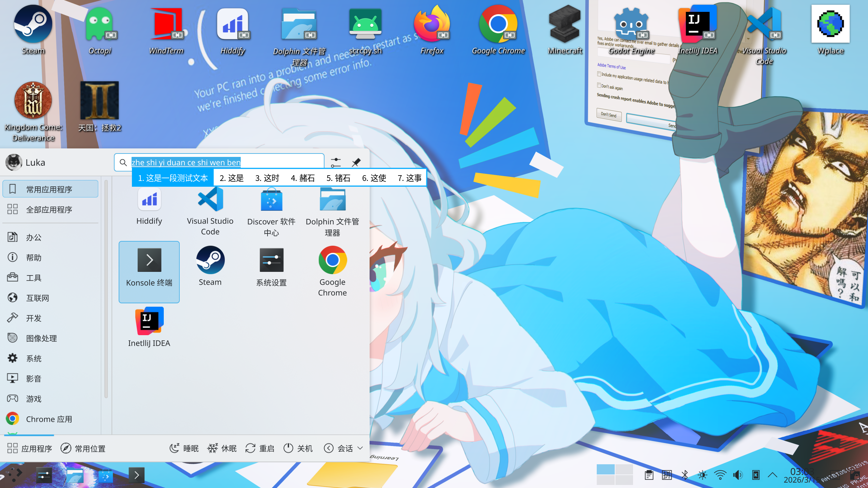This screenshot has width=868, height=488.
Task: Select second IME candidate 这是
Action: point(232,178)
